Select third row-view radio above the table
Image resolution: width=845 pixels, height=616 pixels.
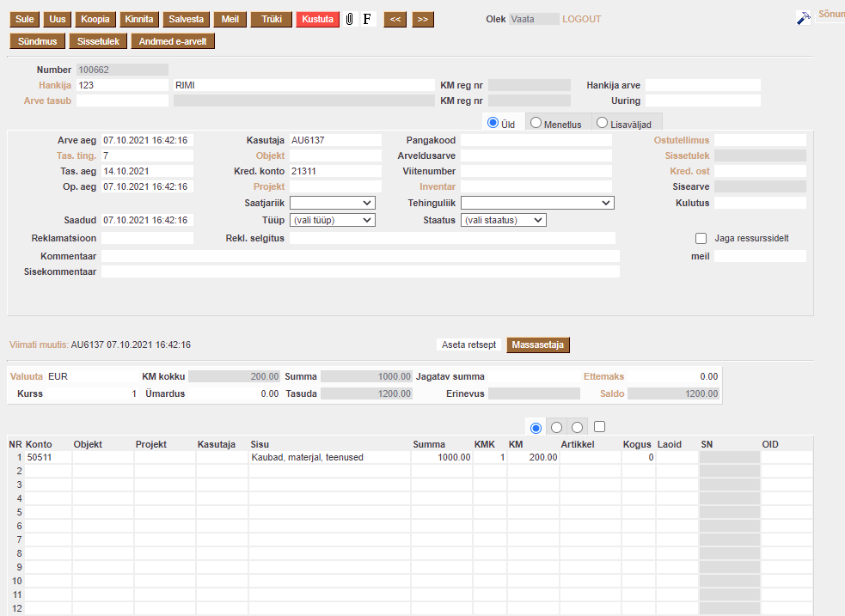click(x=577, y=428)
